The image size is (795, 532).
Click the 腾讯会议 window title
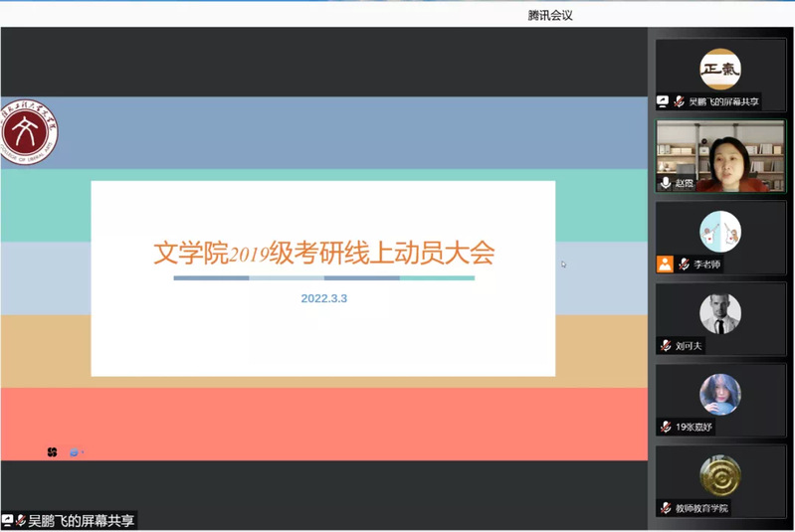(550, 15)
